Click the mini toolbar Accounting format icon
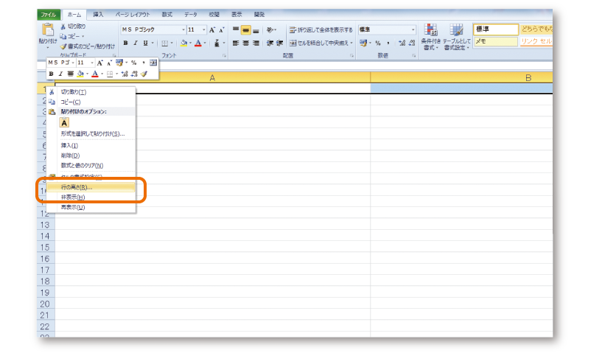 (119, 63)
